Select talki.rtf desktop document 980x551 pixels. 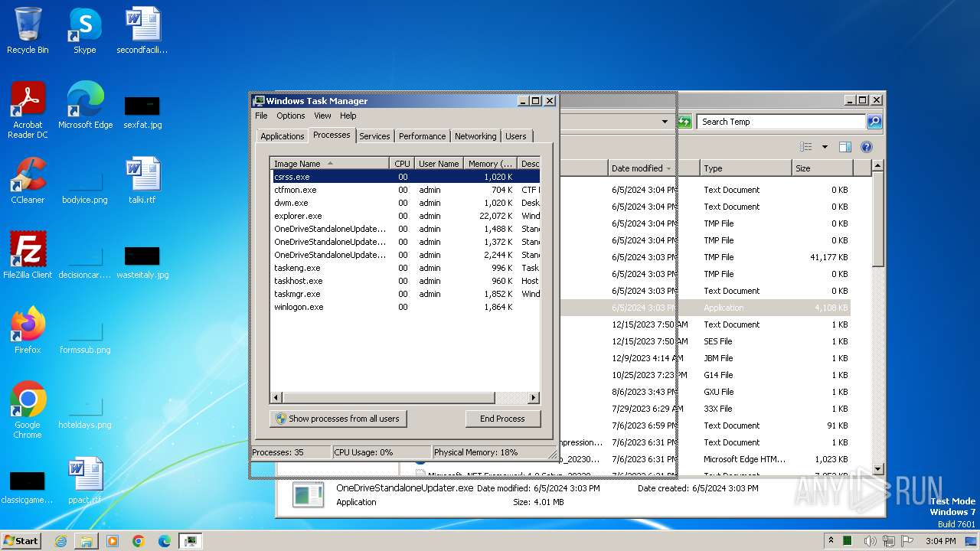[142, 181]
